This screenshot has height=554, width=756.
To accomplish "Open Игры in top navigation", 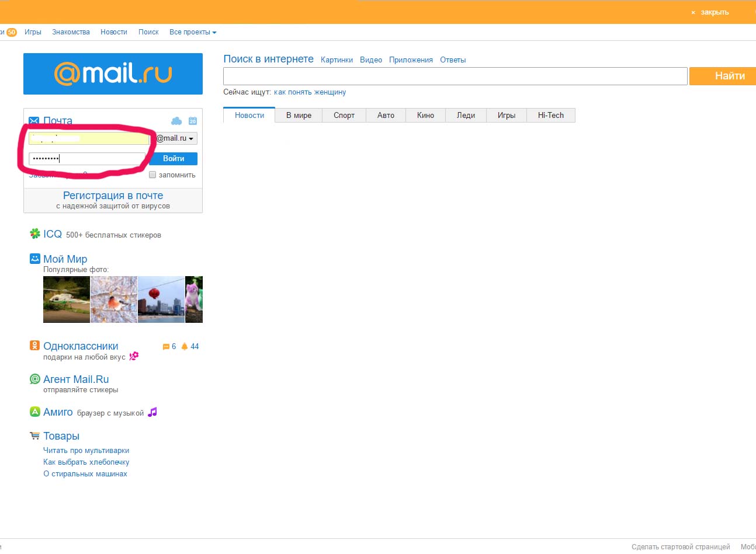I will (33, 32).
